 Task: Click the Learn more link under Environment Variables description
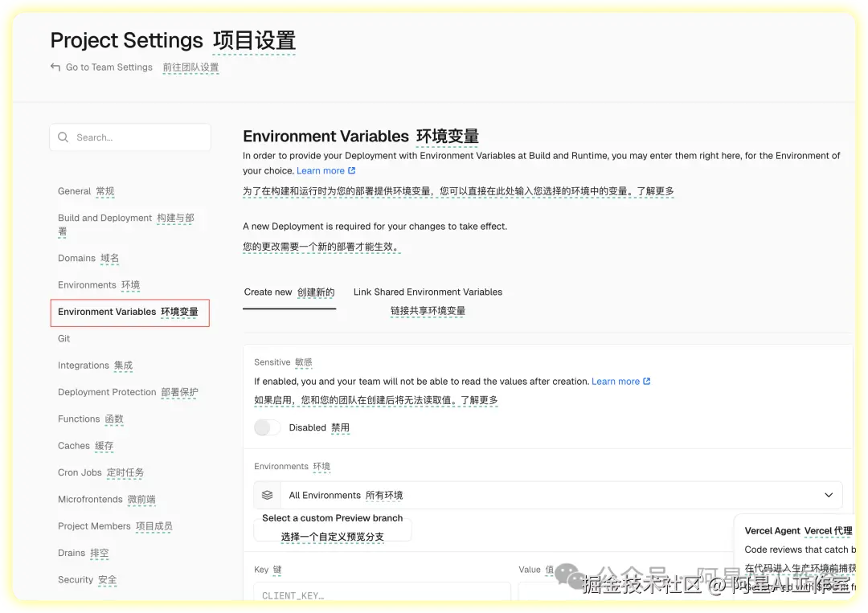click(x=321, y=170)
